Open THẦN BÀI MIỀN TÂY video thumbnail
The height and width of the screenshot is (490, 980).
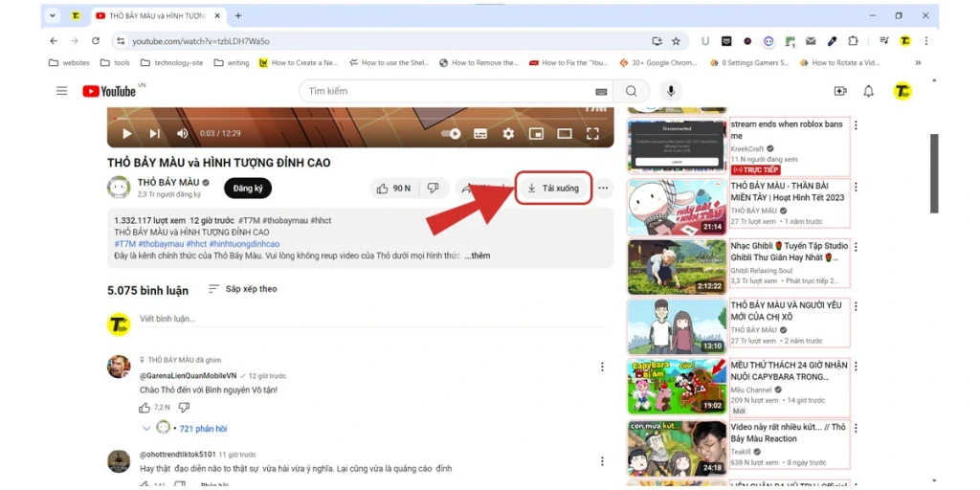point(677,207)
